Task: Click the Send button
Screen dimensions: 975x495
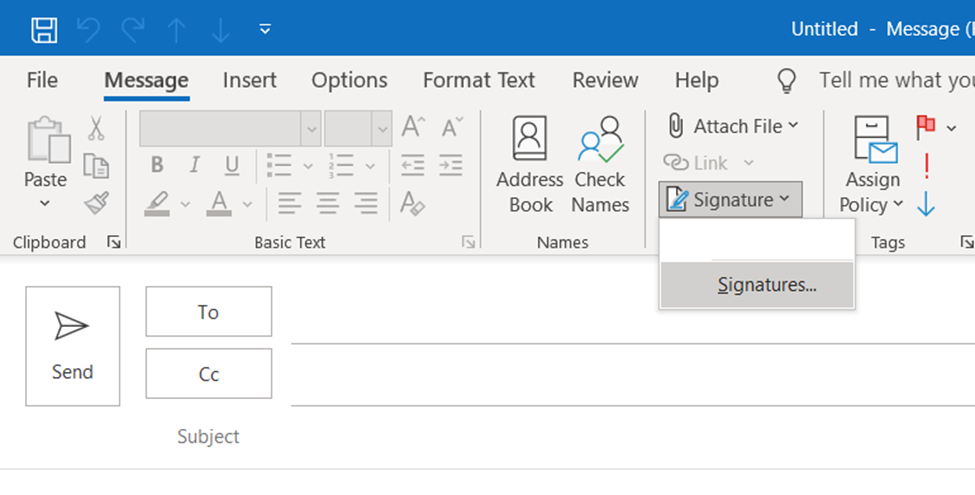Action: (x=72, y=346)
